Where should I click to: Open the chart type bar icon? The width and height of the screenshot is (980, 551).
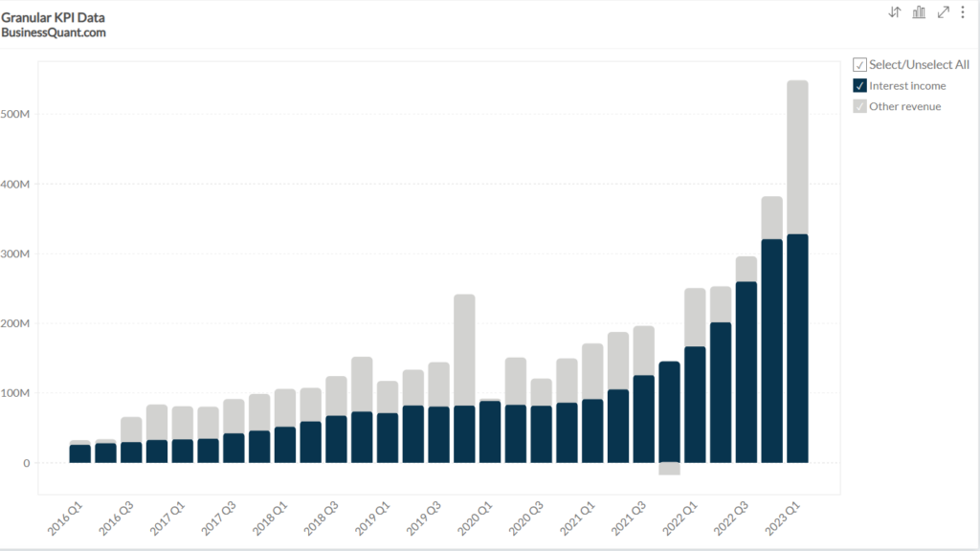pyautogui.click(x=918, y=11)
